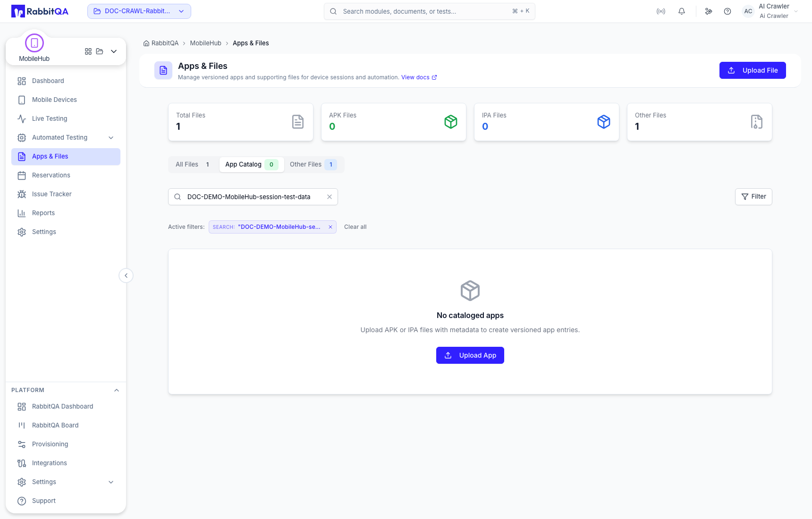Open the live broadcast signal icon

click(x=661, y=11)
